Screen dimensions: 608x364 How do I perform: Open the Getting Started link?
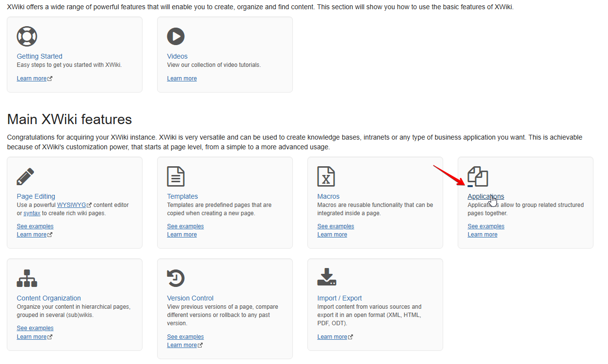(x=40, y=56)
